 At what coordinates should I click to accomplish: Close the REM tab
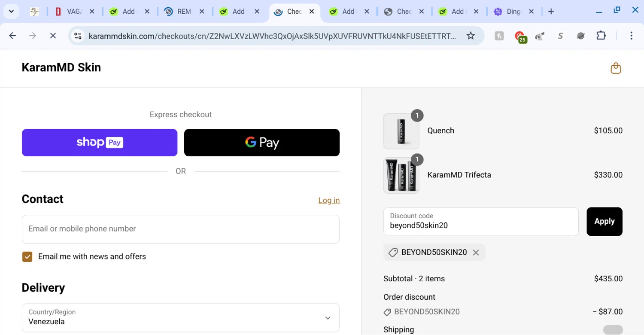[x=202, y=12]
